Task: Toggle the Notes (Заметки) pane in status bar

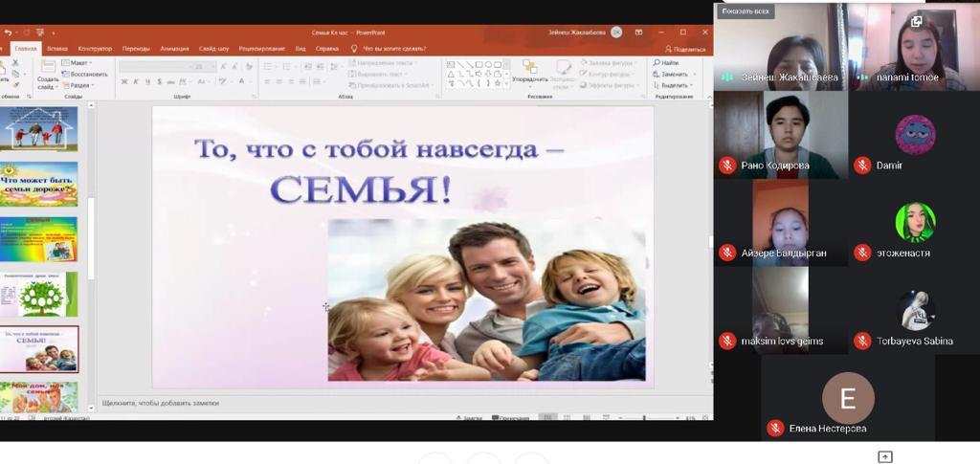Action: click(x=468, y=418)
